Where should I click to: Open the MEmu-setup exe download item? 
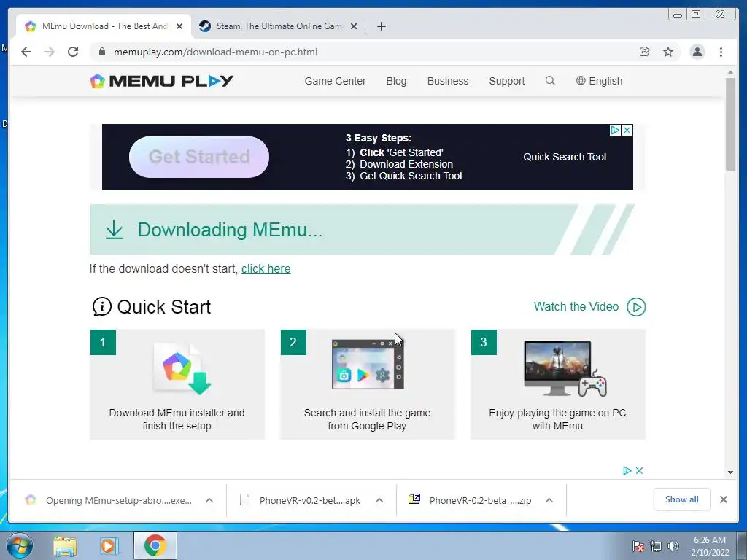pyautogui.click(x=110, y=500)
